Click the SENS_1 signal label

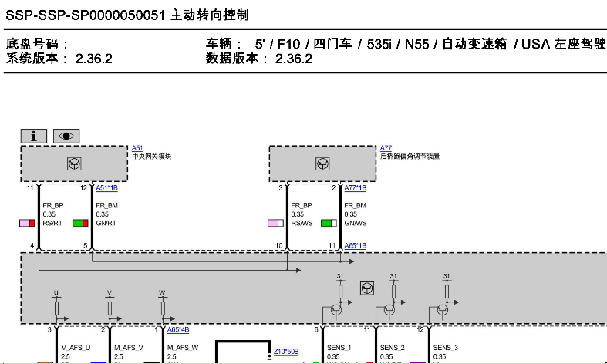click(339, 348)
